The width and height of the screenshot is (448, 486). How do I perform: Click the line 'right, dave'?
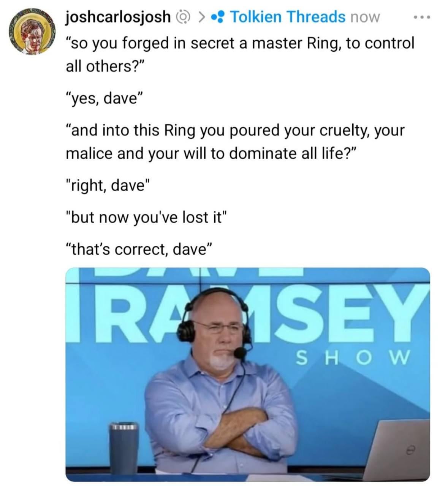coord(108,186)
